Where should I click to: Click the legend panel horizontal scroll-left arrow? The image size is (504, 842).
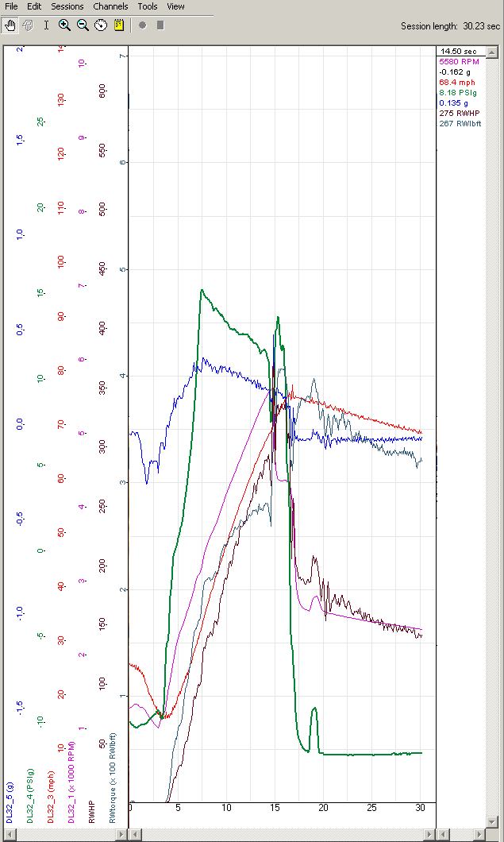click(444, 834)
